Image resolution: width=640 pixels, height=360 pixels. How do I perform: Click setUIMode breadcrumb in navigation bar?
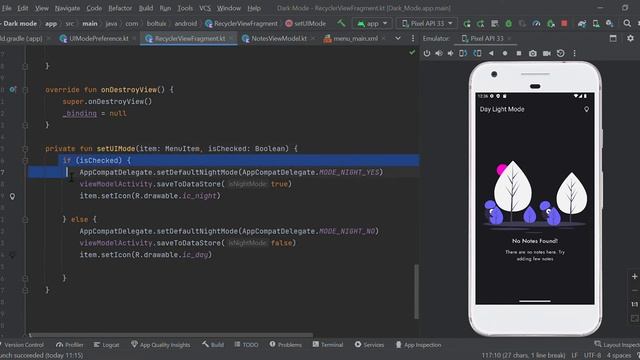point(305,24)
